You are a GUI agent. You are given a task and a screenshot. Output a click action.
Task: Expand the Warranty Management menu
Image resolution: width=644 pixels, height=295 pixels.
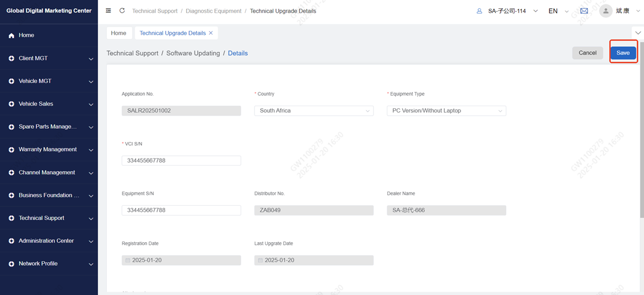[48, 149]
